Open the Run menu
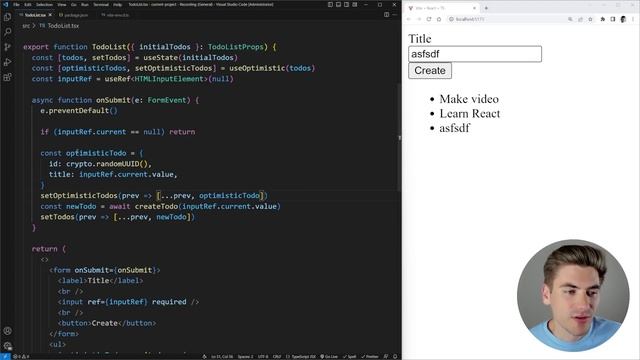Screen dimensions: 640x360 point(84,4)
